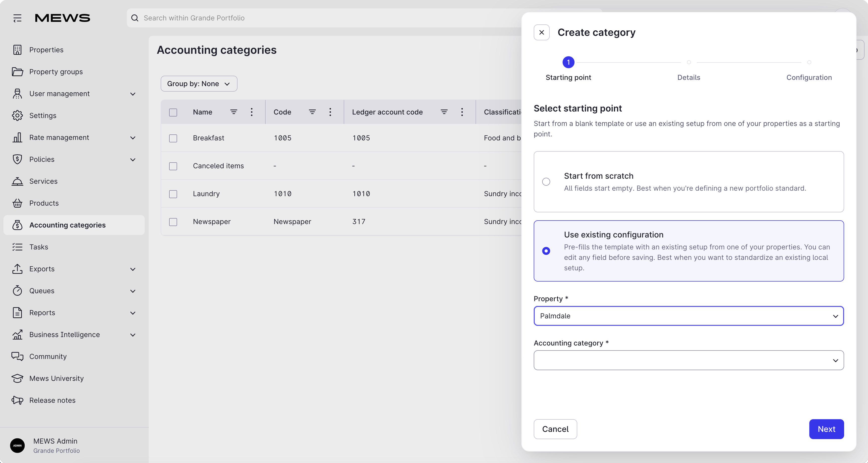
Task: Click the Policies shield icon
Action: 17,160
